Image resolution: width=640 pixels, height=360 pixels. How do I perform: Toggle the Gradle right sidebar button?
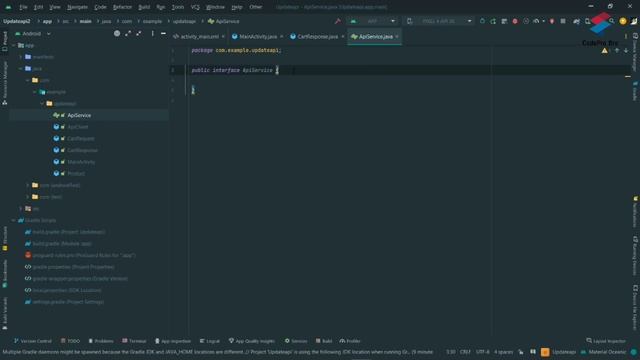click(635, 91)
